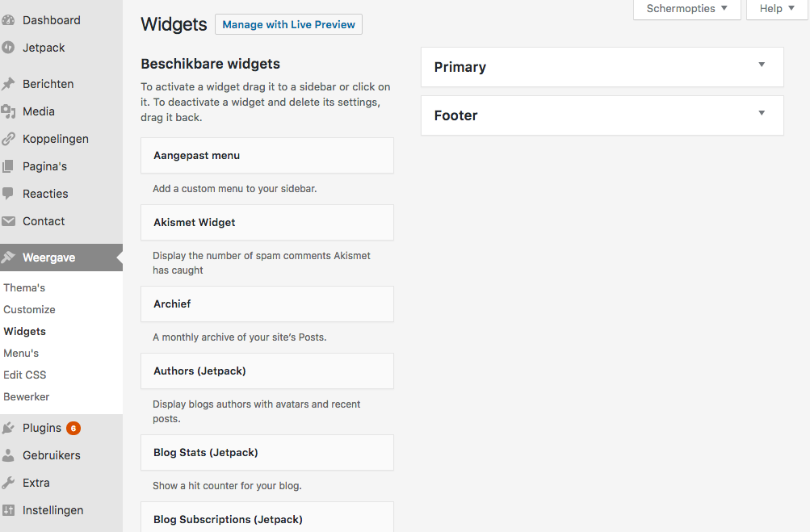The width and height of the screenshot is (810, 532).
Task: Open the Edit CSS link
Action: tap(25, 375)
